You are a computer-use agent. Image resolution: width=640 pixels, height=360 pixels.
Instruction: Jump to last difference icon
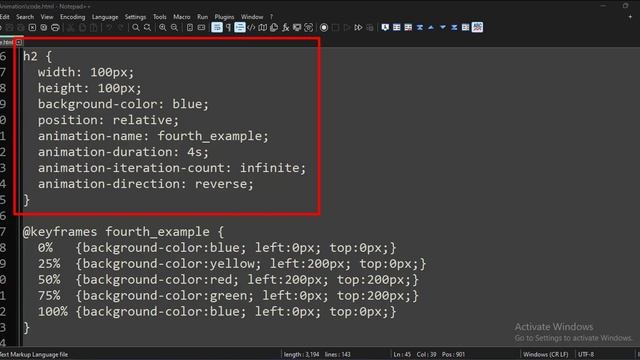[454, 27]
